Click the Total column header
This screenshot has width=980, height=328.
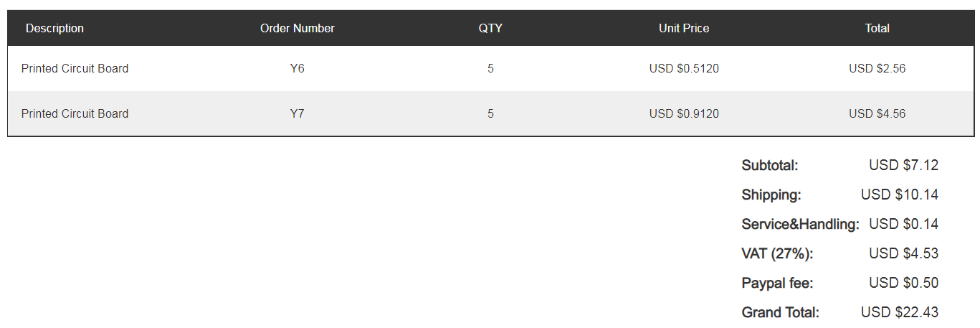877,28
